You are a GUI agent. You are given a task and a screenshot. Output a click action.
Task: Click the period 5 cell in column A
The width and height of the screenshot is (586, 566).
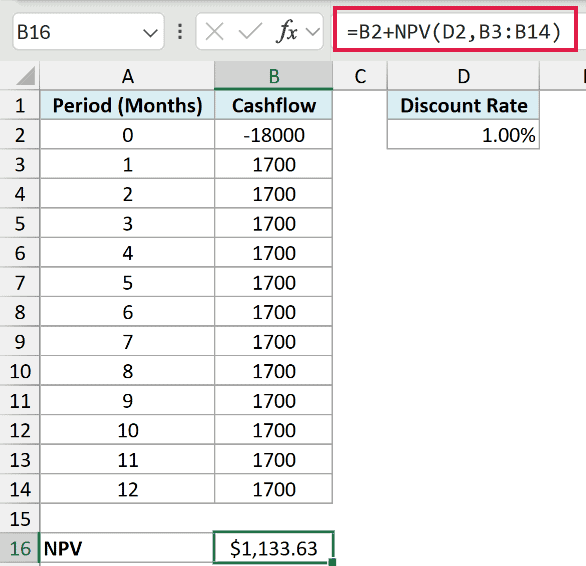coord(127,282)
